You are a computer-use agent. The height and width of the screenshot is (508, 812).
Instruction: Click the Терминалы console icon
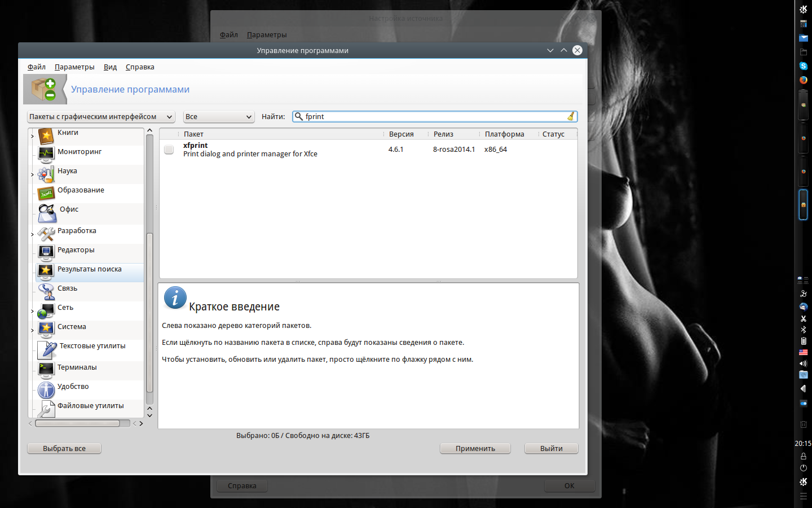[46, 369]
